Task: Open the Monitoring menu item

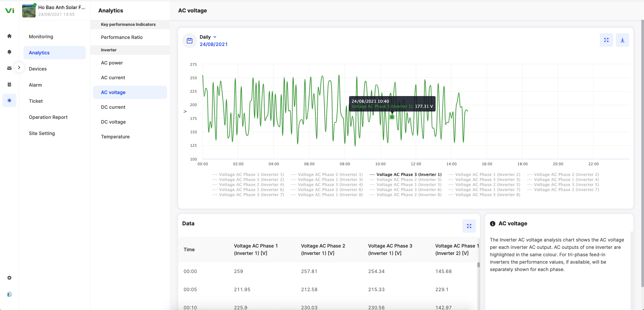Action: [x=41, y=37]
